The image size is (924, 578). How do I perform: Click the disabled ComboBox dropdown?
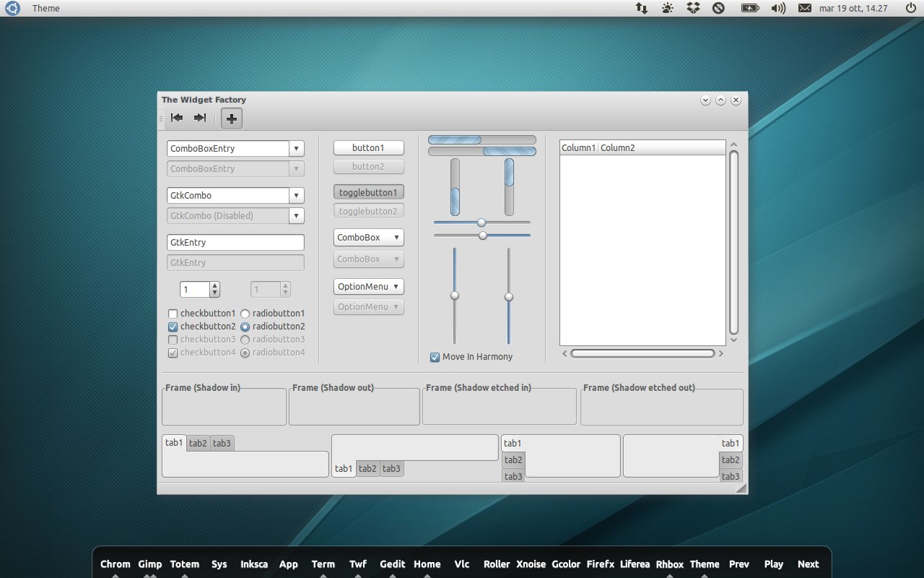[x=368, y=259]
